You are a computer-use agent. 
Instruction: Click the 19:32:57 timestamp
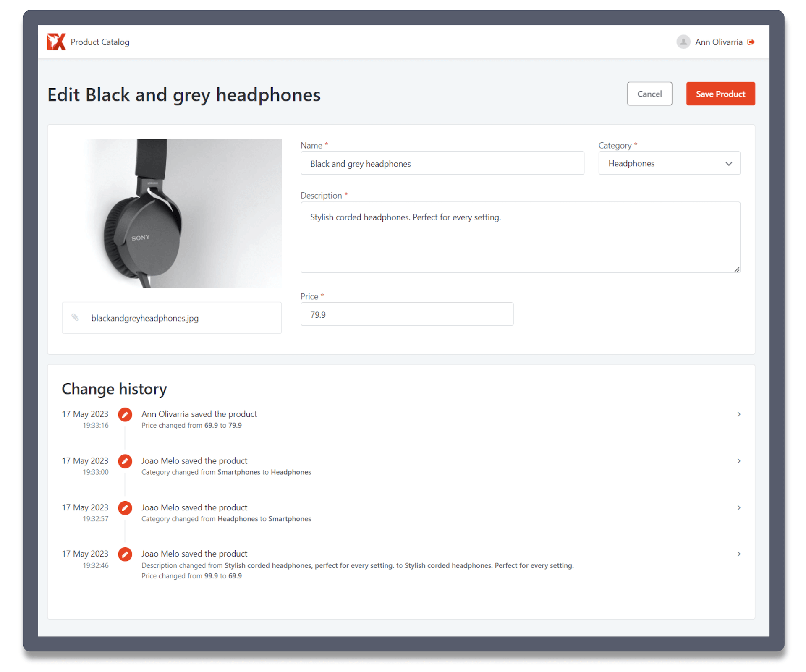[95, 519]
